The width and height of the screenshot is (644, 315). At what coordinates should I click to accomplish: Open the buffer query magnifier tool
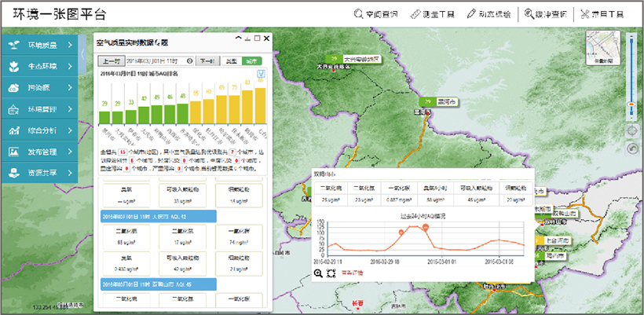pyautogui.click(x=544, y=14)
